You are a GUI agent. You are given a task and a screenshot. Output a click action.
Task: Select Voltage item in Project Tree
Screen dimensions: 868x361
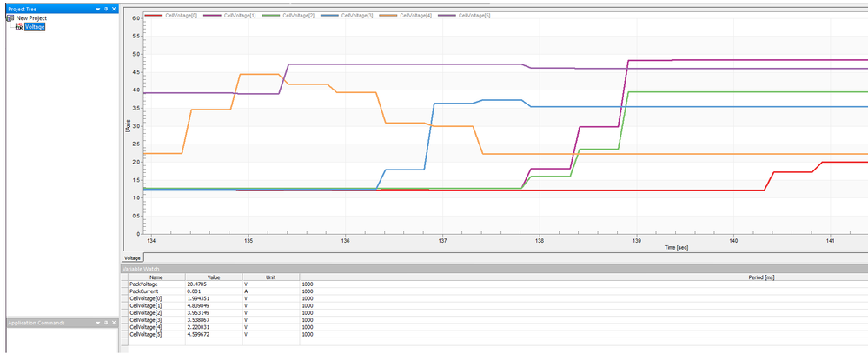click(35, 27)
